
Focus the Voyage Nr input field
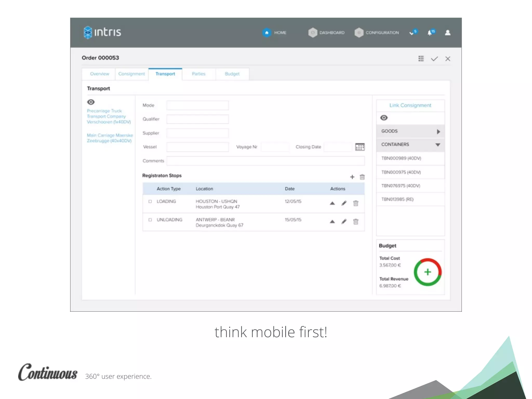[275, 147]
